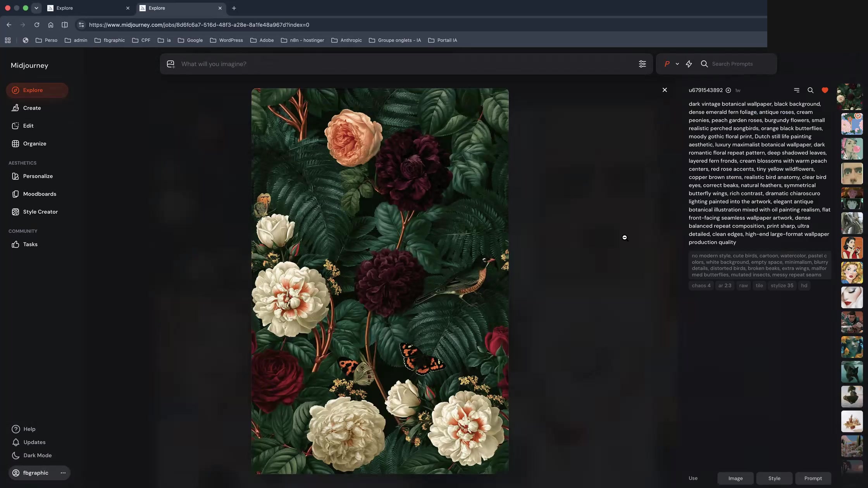Screen dimensions: 868x488
Task: Open the apps grid icon in bookmarks bar
Action: coord(8,40)
